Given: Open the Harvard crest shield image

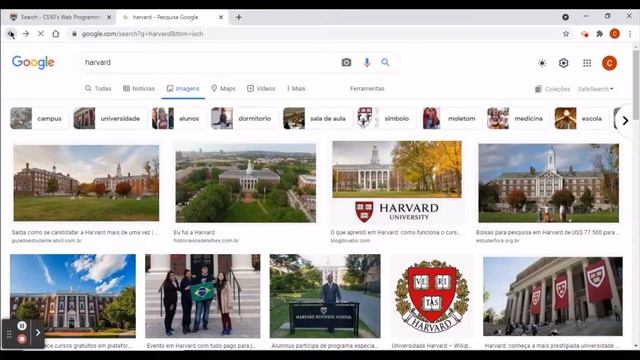Looking at the screenshot, I should coord(432,297).
